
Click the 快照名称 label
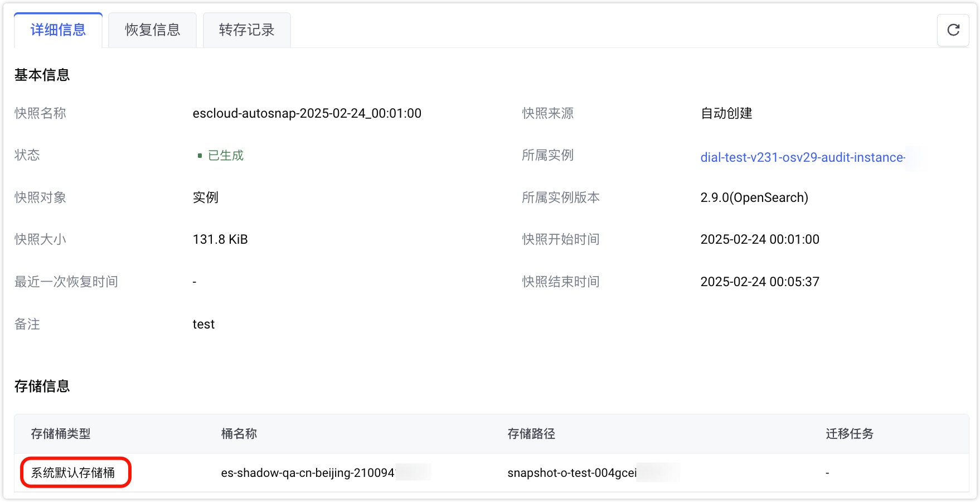pyautogui.click(x=40, y=113)
